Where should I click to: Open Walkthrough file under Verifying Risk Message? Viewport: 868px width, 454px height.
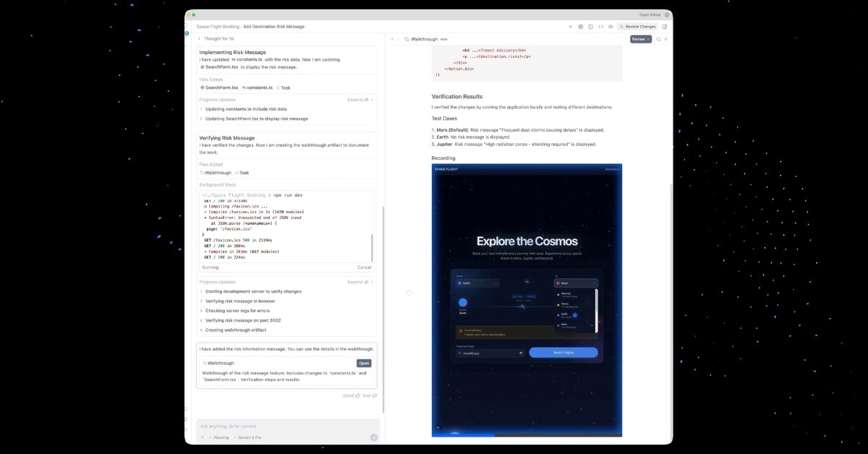pyautogui.click(x=216, y=173)
